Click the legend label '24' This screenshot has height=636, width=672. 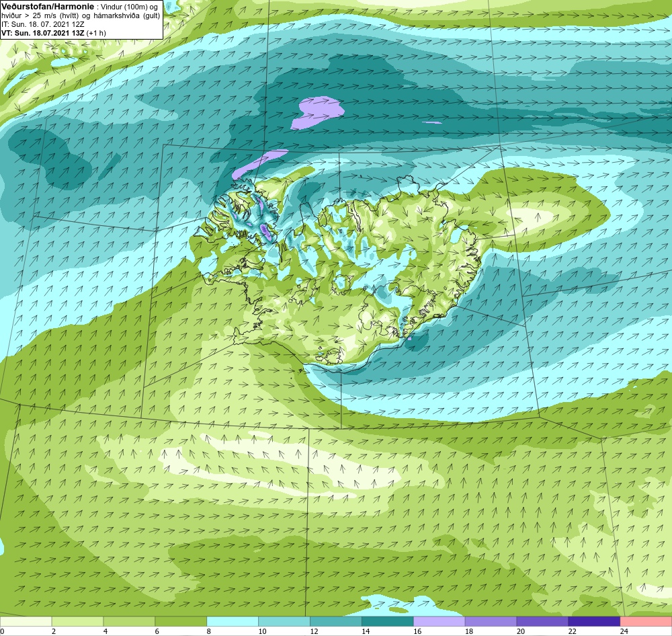click(624, 631)
